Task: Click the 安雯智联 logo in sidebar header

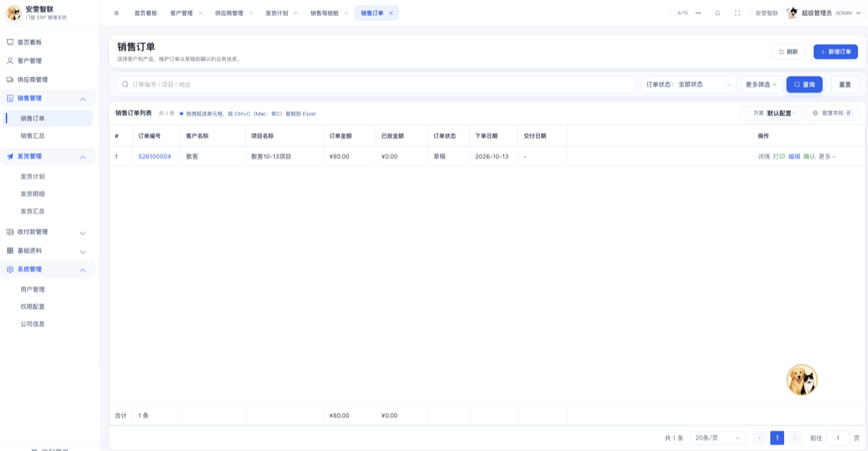Action: (14, 13)
